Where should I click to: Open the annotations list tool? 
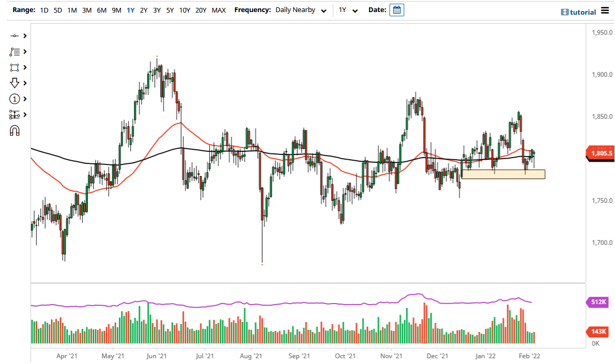[x=15, y=51]
